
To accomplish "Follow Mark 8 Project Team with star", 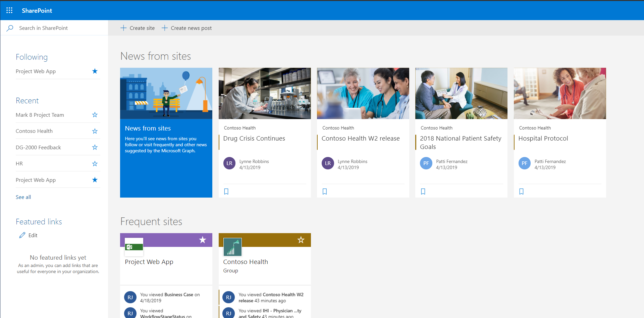I will click(x=95, y=115).
